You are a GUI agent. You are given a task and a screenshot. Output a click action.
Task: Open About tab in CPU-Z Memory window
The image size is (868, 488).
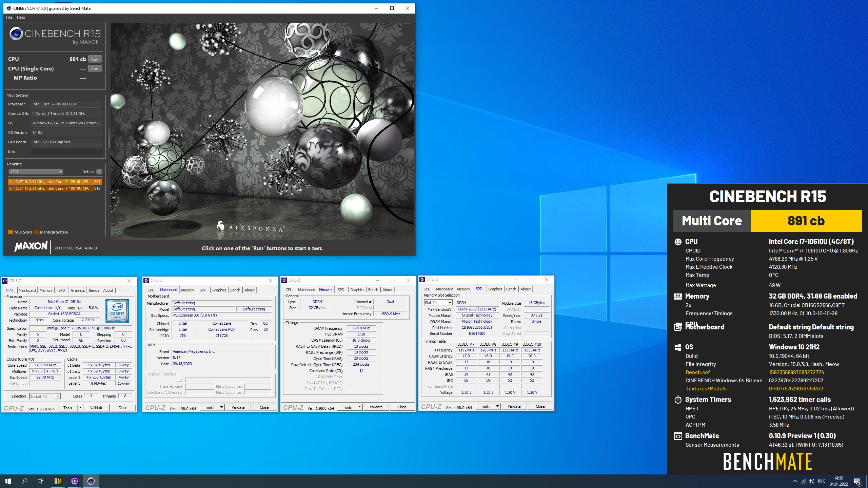(x=388, y=290)
